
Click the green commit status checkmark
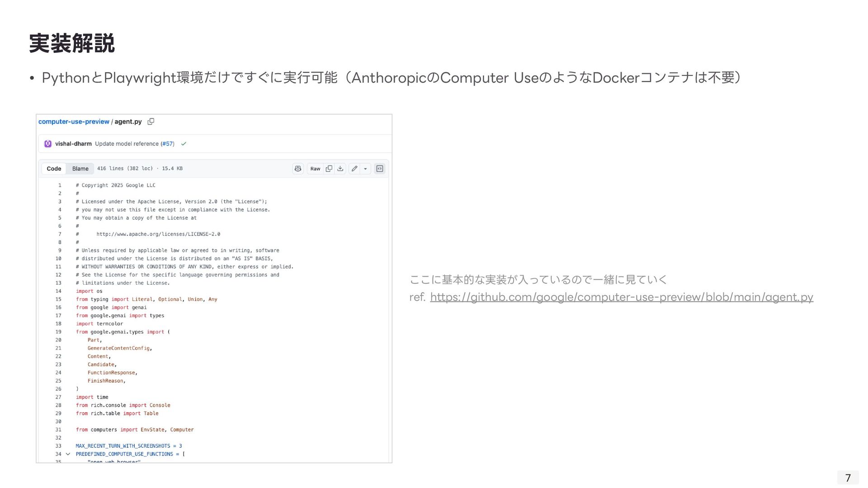[x=184, y=144]
